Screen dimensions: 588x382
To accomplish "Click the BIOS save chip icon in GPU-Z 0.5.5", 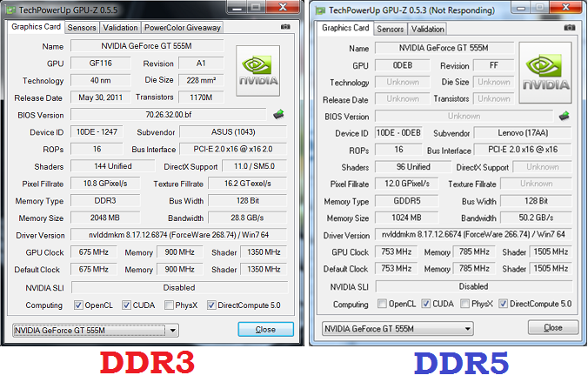I will pos(278,115).
